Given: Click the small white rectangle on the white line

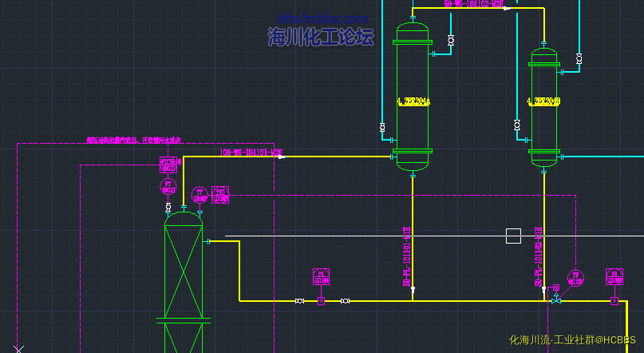Looking at the screenshot, I should pos(513,236).
